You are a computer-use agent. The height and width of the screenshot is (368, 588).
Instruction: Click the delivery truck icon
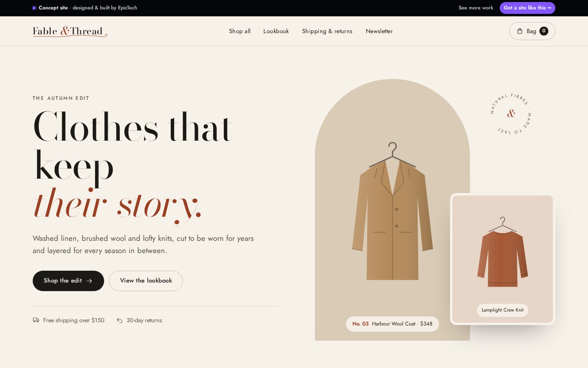click(x=36, y=320)
